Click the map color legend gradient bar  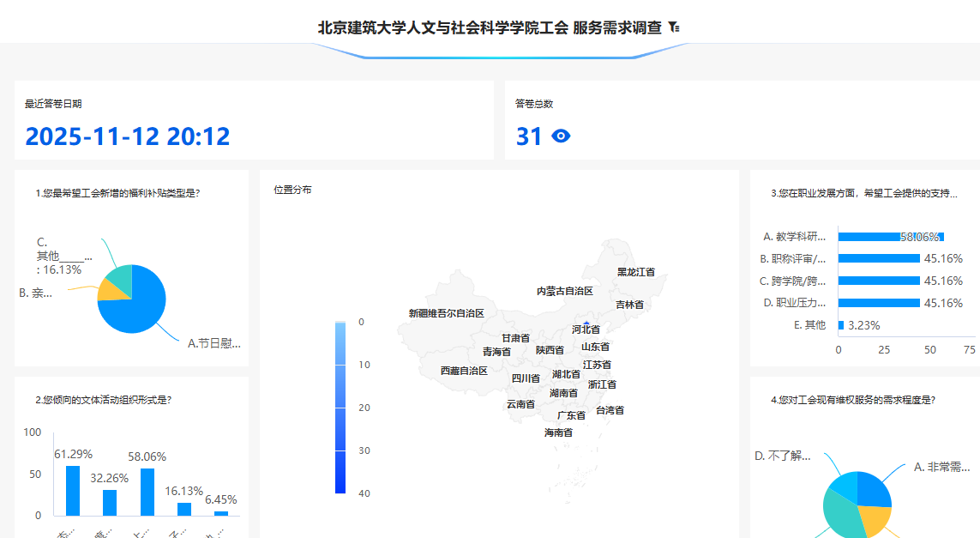coord(340,407)
